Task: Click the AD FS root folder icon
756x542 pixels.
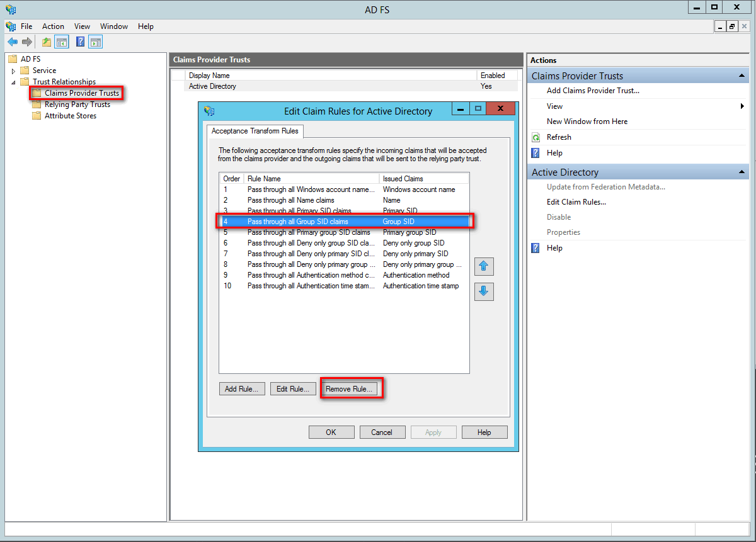Action: coord(13,59)
